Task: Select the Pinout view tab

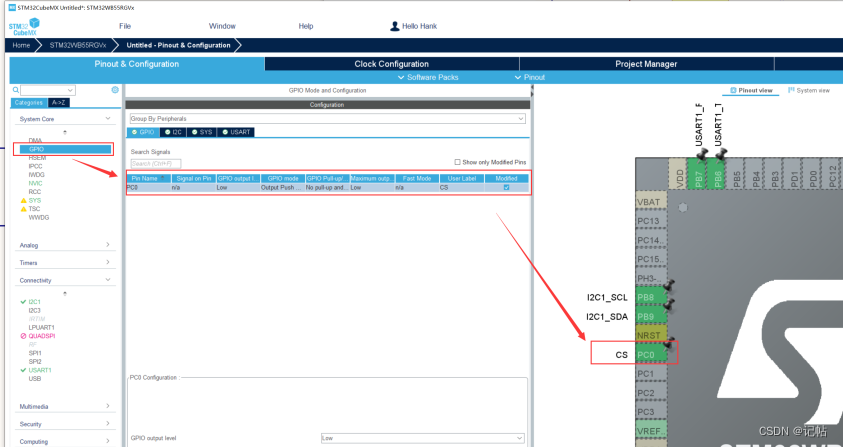Action: click(752, 90)
